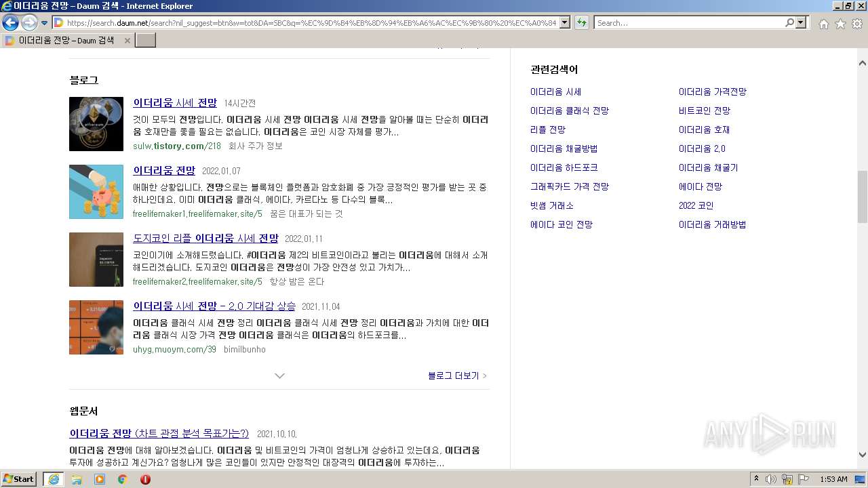Click the magnifier search icon
This screenshot has height=488, width=868.
(x=789, y=23)
